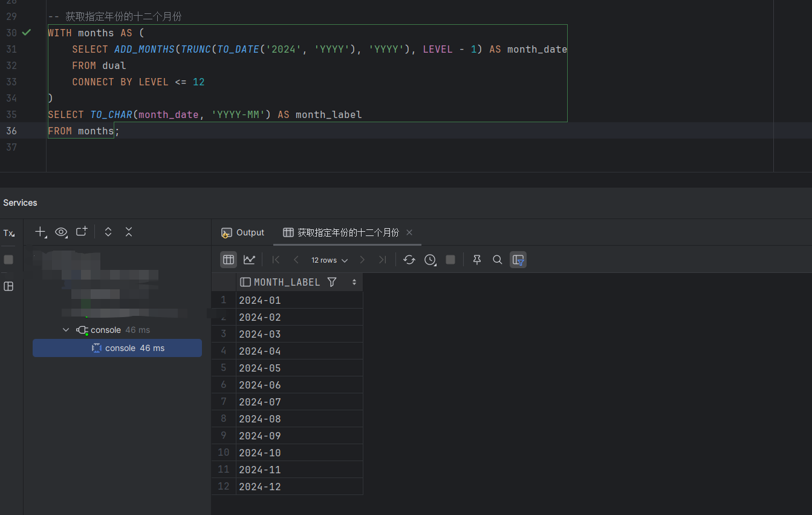Image resolution: width=812 pixels, height=515 pixels.
Task: Click the word dual on line 32
Action: [114, 65]
